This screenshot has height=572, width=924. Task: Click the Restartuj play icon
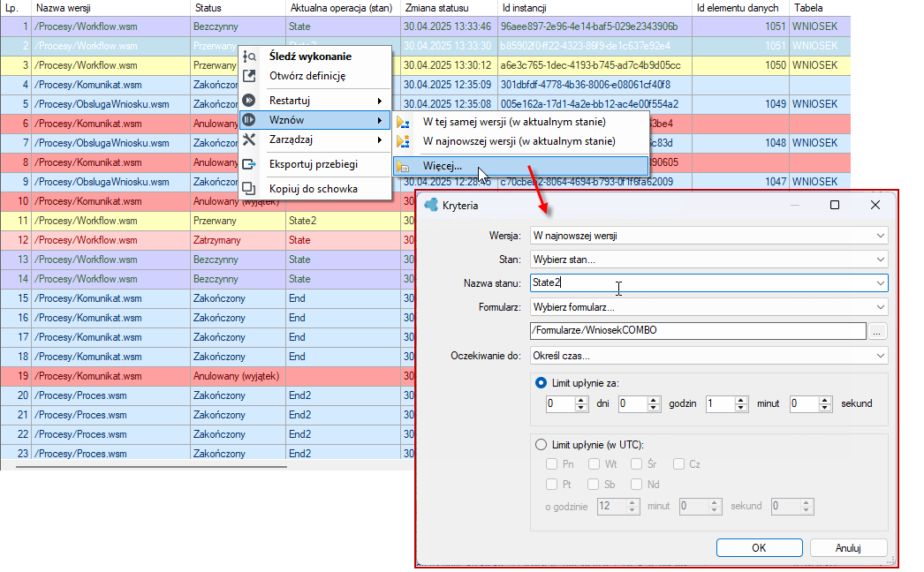249,101
